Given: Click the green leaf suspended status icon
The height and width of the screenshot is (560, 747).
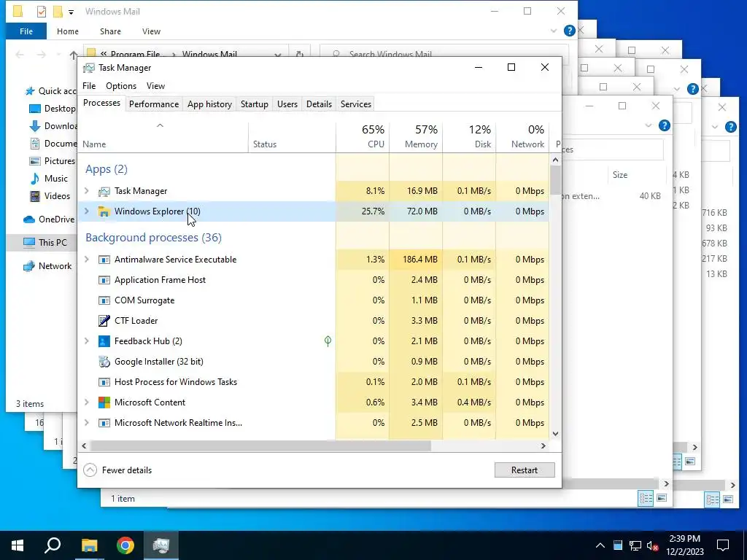Looking at the screenshot, I should 328,341.
